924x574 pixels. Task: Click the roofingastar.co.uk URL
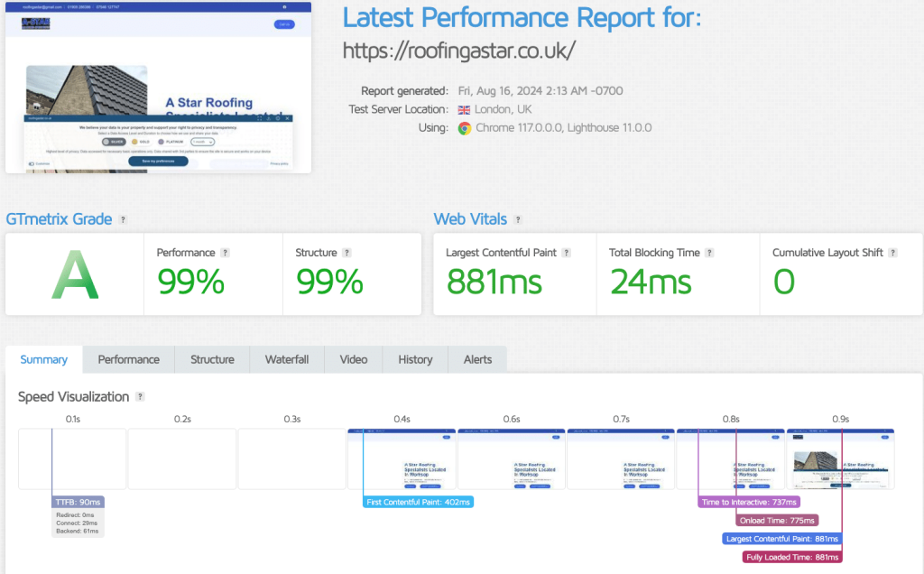point(459,51)
